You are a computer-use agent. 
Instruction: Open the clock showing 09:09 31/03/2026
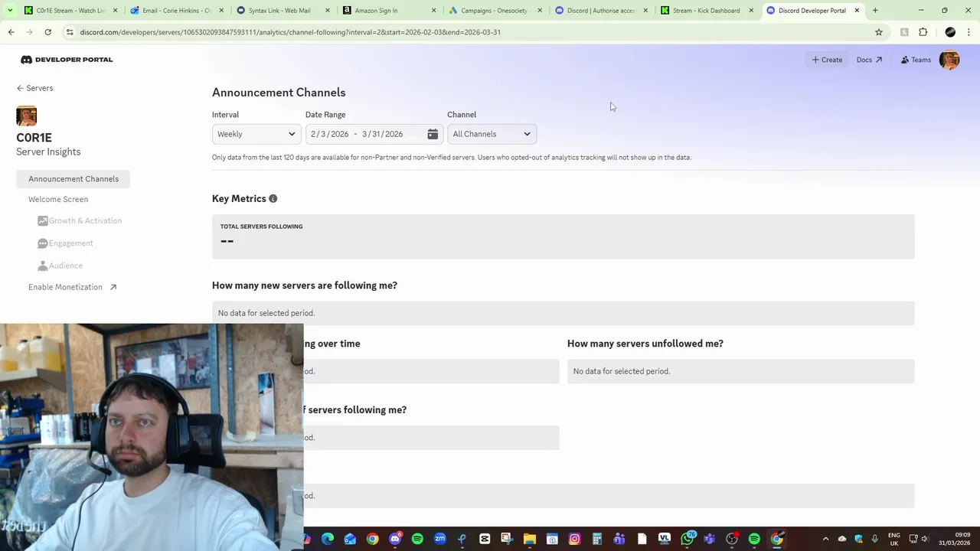click(x=955, y=539)
